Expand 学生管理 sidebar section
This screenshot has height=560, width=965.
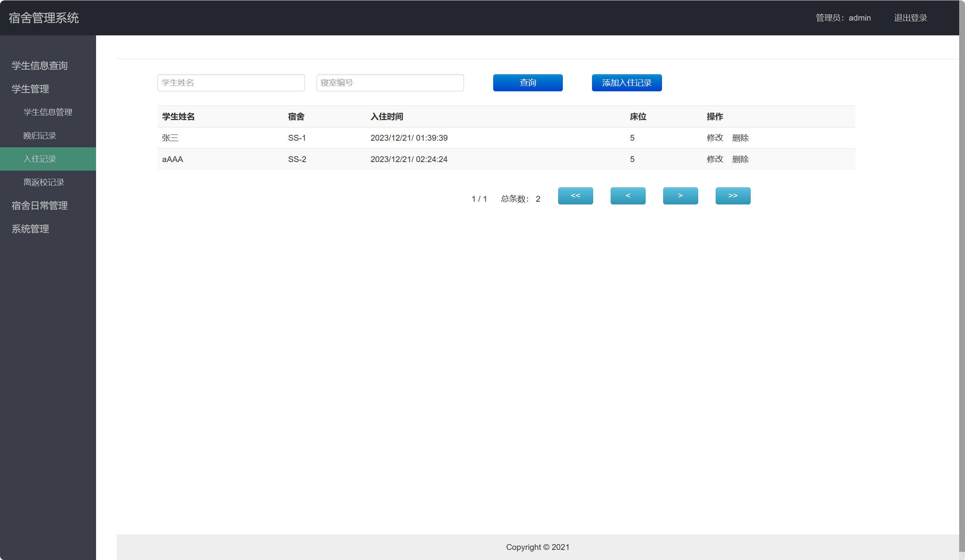pyautogui.click(x=30, y=89)
